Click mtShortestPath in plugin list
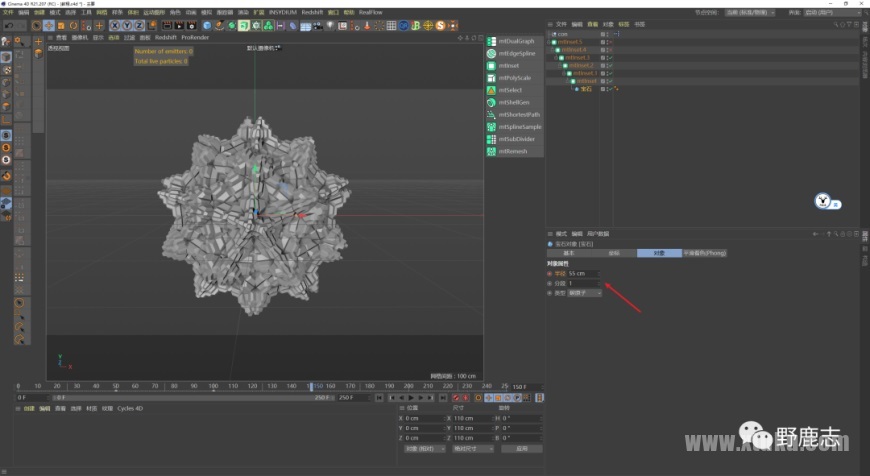Screen dimensions: 870x476 click(514, 114)
